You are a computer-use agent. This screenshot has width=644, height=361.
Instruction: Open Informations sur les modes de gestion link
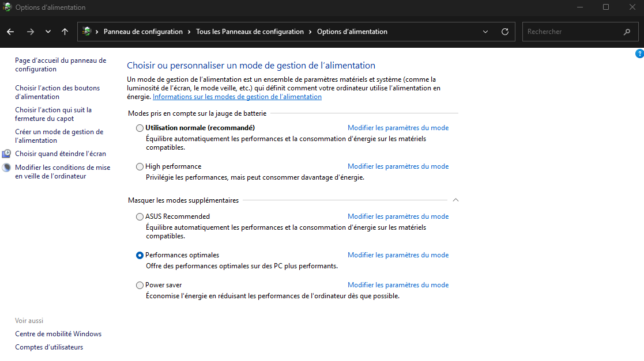click(x=237, y=97)
